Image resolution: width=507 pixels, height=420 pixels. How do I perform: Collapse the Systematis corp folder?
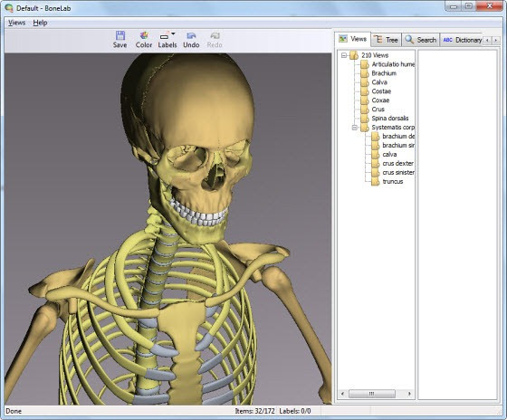[x=355, y=128]
